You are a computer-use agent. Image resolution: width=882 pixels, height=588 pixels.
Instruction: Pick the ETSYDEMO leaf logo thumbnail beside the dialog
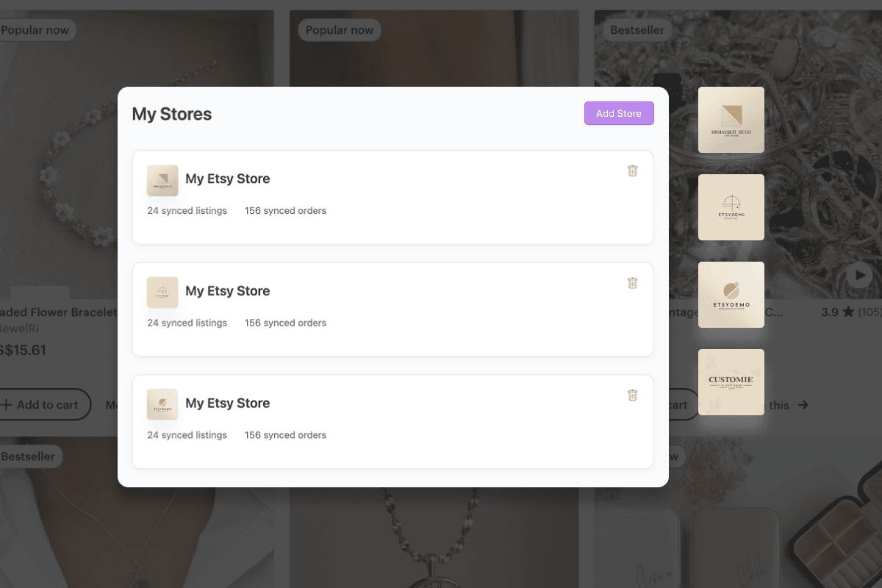pos(731,295)
